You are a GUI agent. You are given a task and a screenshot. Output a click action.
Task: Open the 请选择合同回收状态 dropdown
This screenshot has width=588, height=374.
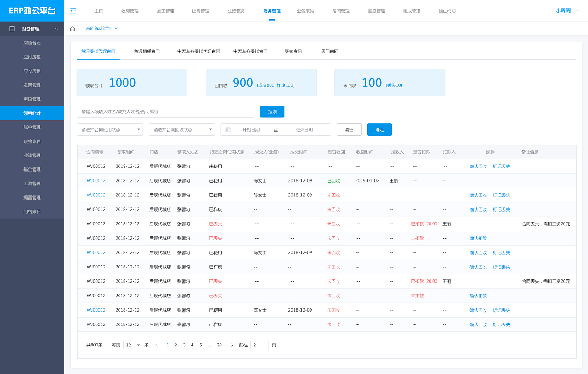pyautogui.click(x=181, y=130)
